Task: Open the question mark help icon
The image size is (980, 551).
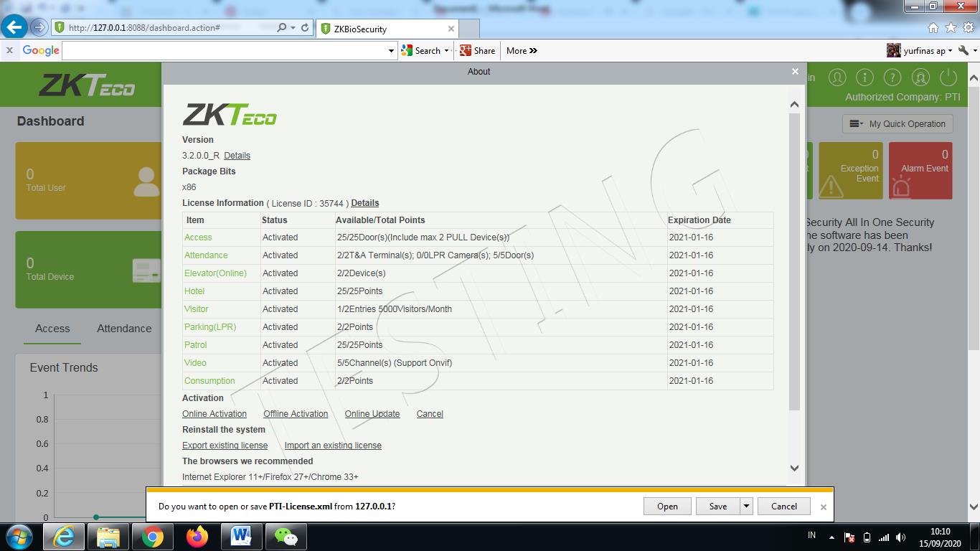Action: point(892,77)
